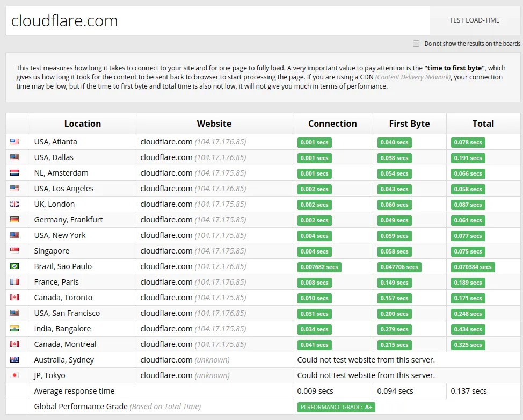Click the 0.094 secs average first byte value
The image size is (523, 420).
point(395,391)
